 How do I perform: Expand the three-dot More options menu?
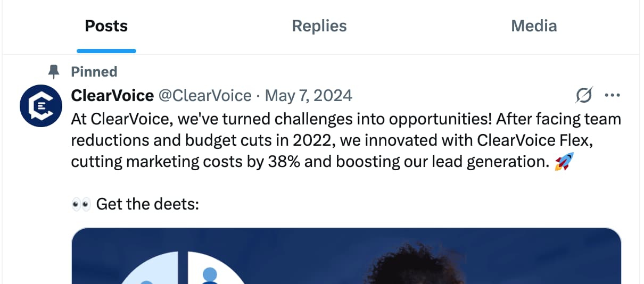point(613,96)
